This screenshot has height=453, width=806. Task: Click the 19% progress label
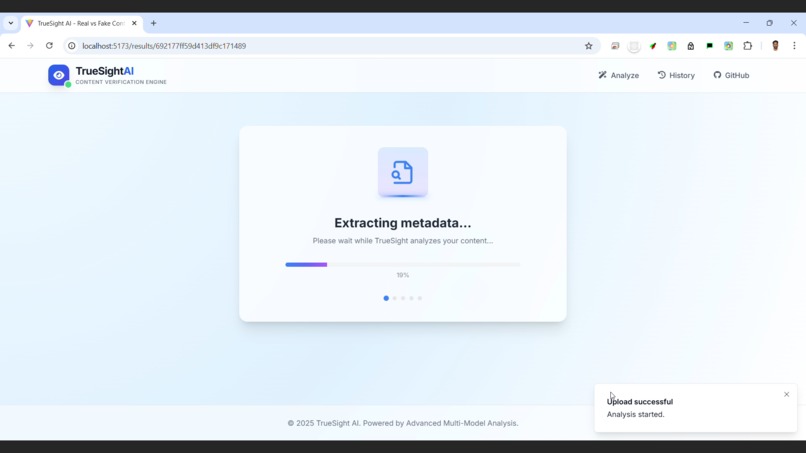[402, 275]
